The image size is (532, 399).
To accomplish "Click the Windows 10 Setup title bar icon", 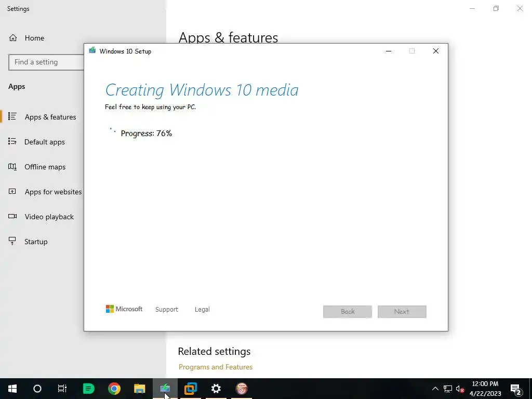I will pos(92,50).
